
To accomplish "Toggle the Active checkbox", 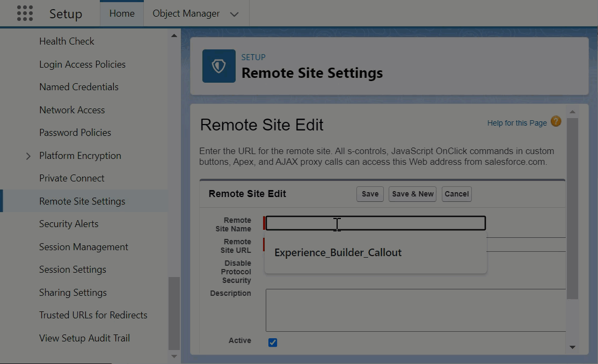I will (x=273, y=342).
